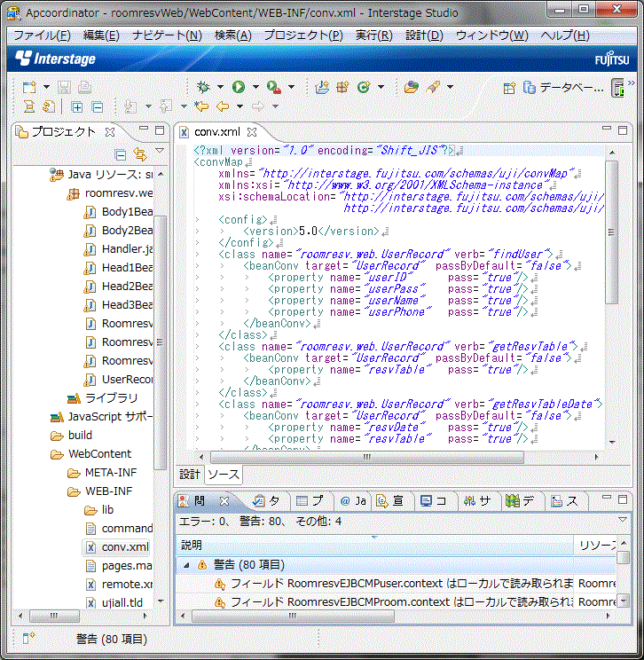Image resolution: width=644 pixels, height=660 pixels.
Task: Click the green Run button icon
Action: [x=239, y=87]
